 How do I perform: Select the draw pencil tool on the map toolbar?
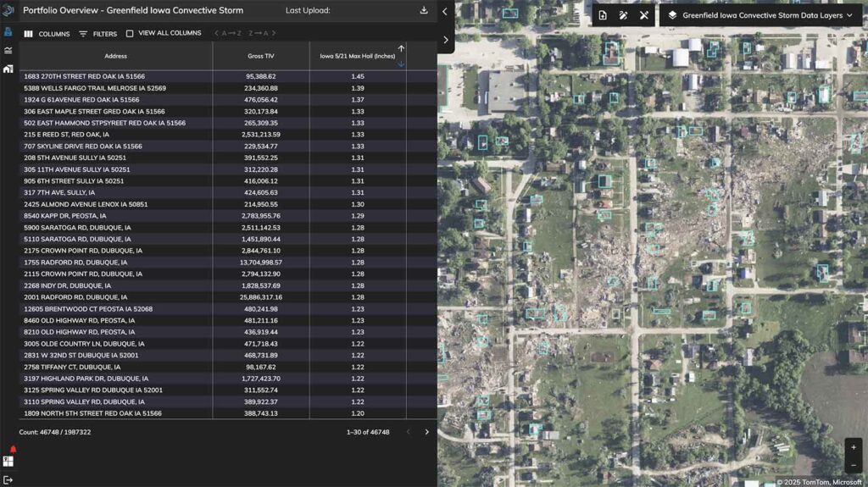[x=623, y=15]
